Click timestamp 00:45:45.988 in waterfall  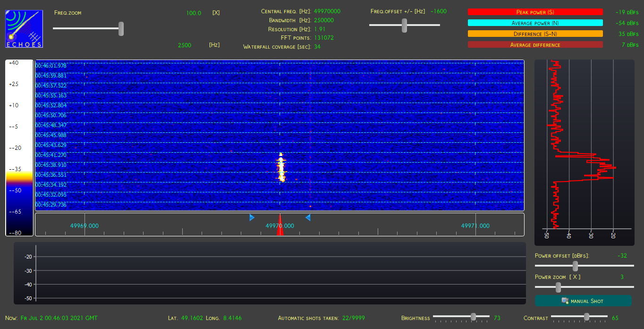(x=51, y=135)
